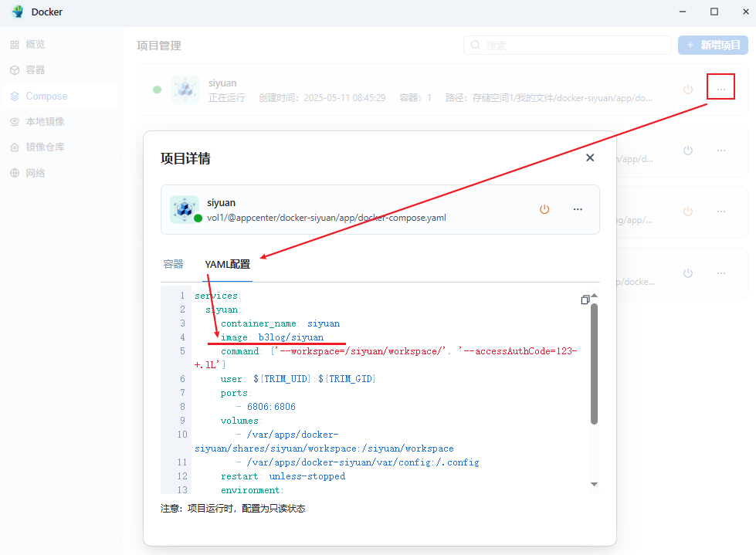The image size is (756, 555).
Task: Click the 'container_name: siyuan' YAML line
Action: click(x=280, y=323)
